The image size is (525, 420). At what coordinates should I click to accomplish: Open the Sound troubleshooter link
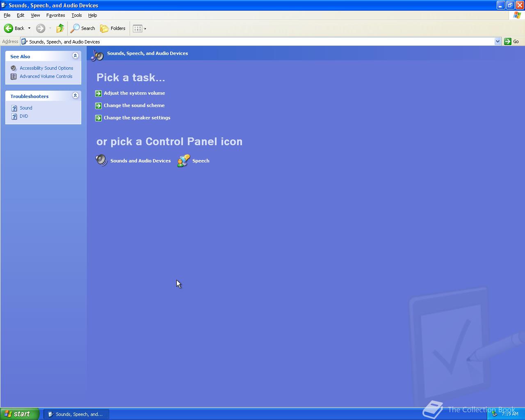[26, 108]
